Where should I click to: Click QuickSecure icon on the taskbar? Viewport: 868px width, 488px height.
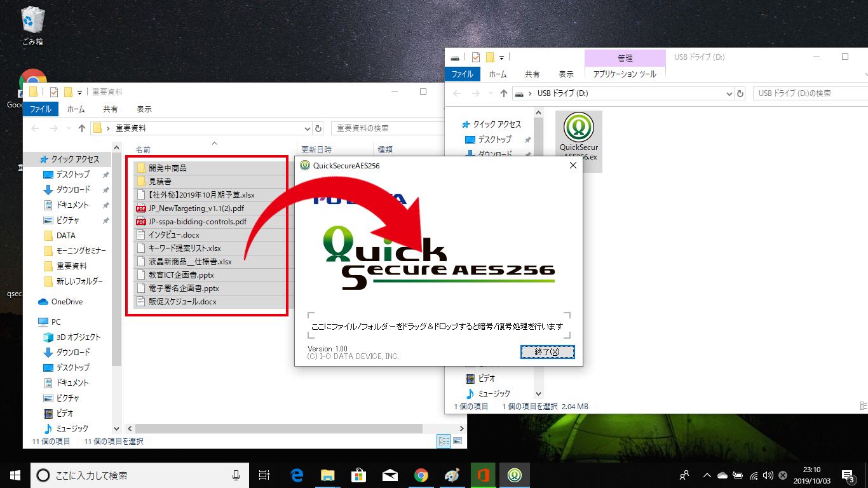point(513,475)
